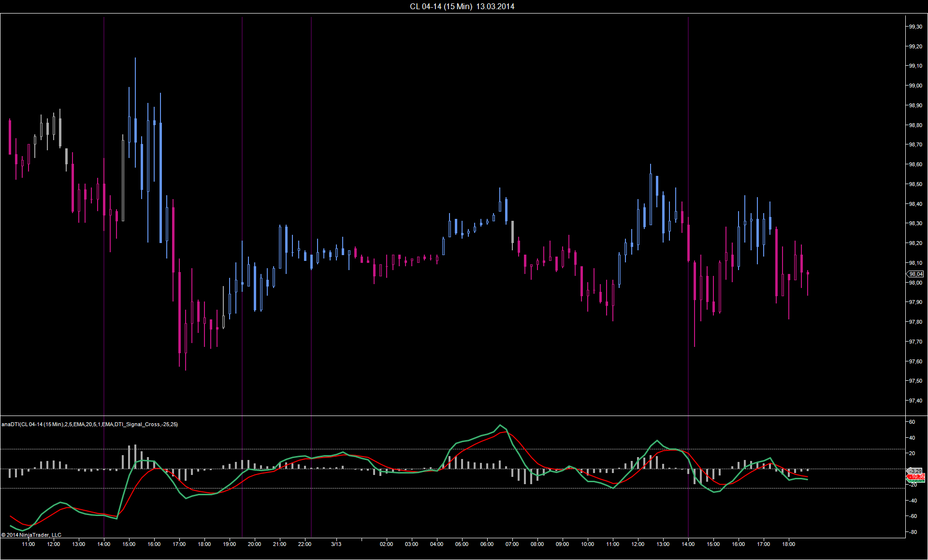Screen dimensions: 928x560
Task: Click the date 13.03.2014 in the title
Action: coord(495,6)
